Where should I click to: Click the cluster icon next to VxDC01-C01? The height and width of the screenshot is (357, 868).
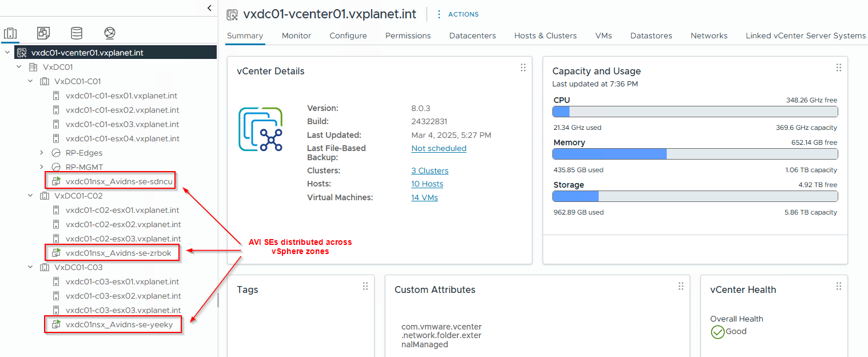pyautogui.click(x=44, y=81)
